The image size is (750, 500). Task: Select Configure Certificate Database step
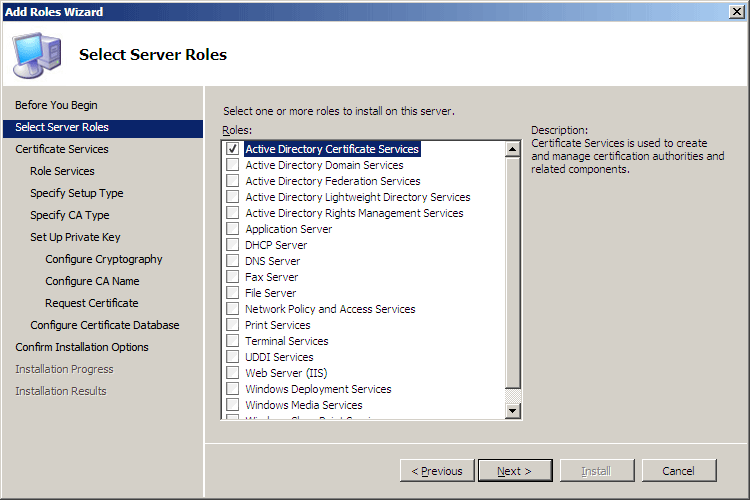(105, 325)
